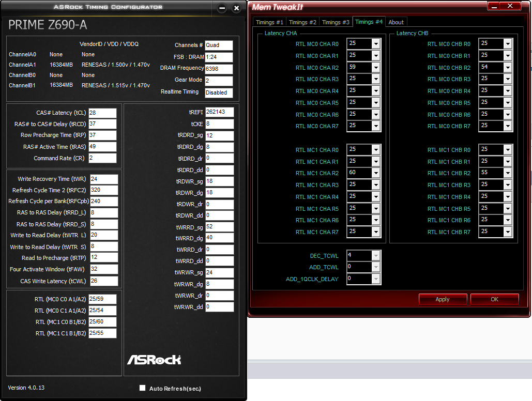
Task: Expand the RTL MC0 CHA R1 dropdown arrow
Action: click(x=376, y=56)
